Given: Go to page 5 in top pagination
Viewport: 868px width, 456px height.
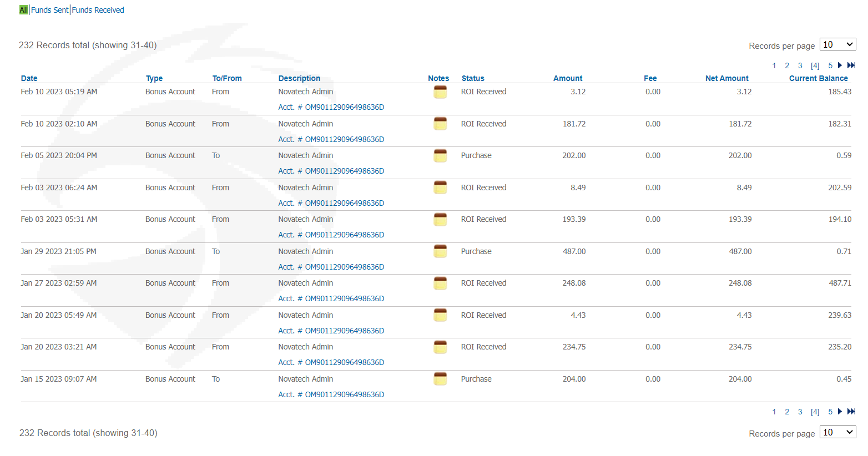Looking at the screenshot, I should (830, 65).
